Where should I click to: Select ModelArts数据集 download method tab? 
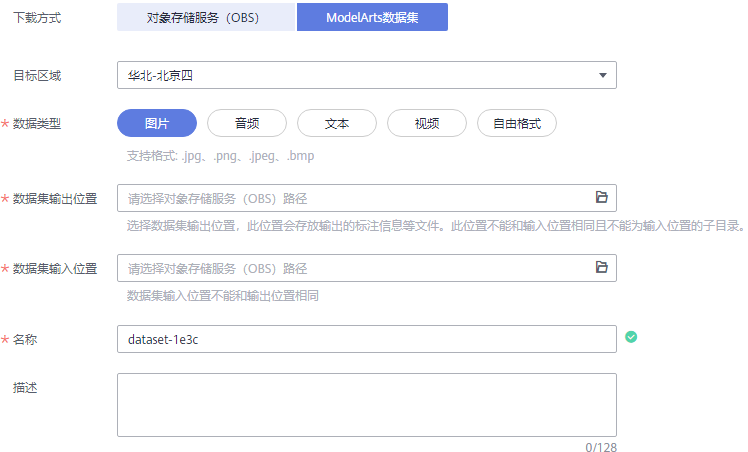point(372,17)
